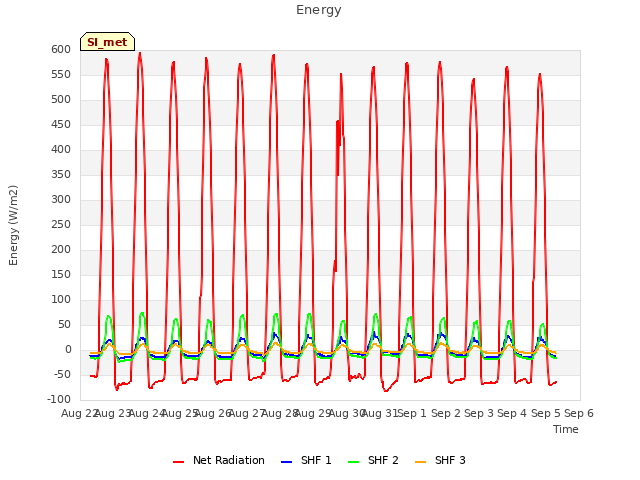Click the Sep 1 date tick label
The height and width of the screenshot is (480, 640).
[x=412, y=413]
